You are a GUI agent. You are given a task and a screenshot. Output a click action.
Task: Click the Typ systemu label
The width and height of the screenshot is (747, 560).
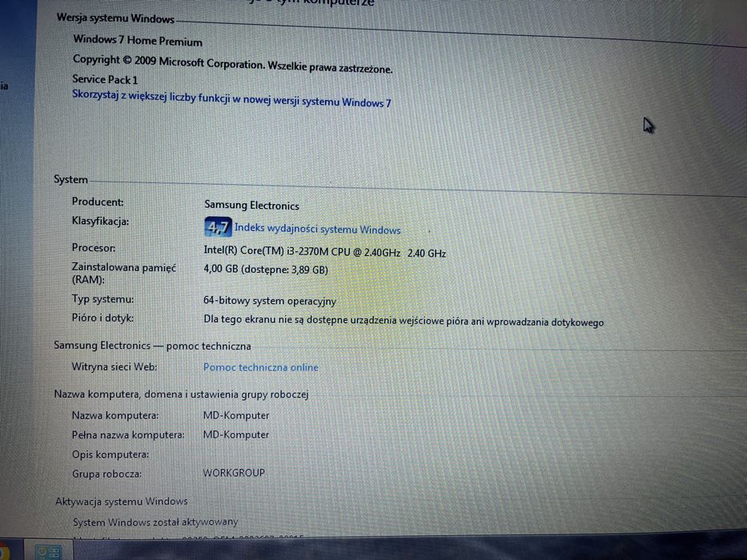click(x=103, y=299)
